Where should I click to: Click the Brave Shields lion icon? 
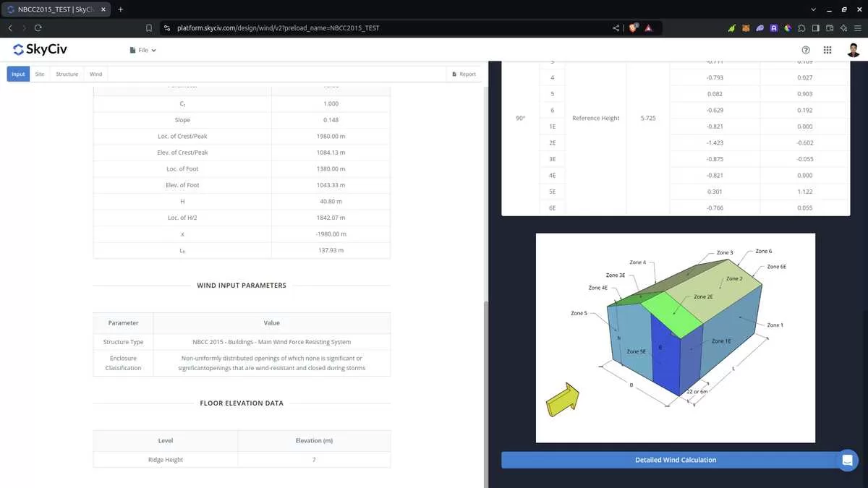[633, 28]
